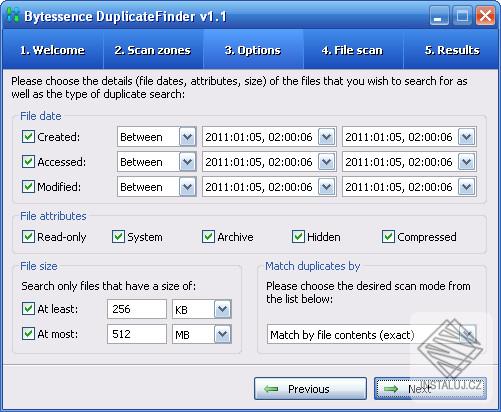Image resolution: width=501 pixels, height=412 pixels.
Task: Click the 'Match duplicates by' group label
Action: [313, 266]
